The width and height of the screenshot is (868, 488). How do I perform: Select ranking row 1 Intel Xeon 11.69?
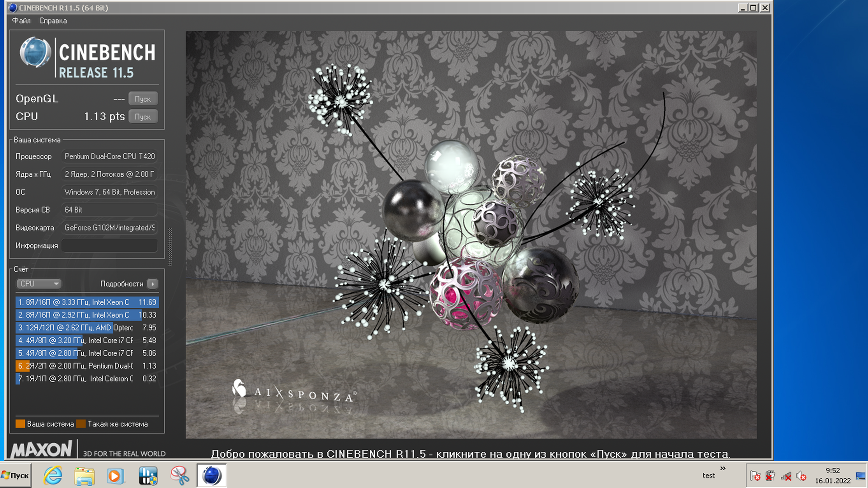coord(87,302)
